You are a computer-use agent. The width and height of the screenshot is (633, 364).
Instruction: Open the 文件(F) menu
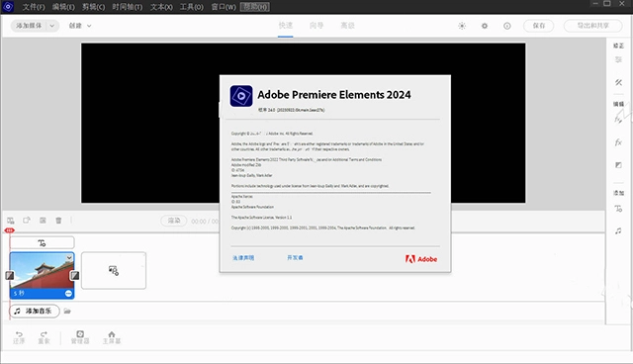(x=34, y=7)
